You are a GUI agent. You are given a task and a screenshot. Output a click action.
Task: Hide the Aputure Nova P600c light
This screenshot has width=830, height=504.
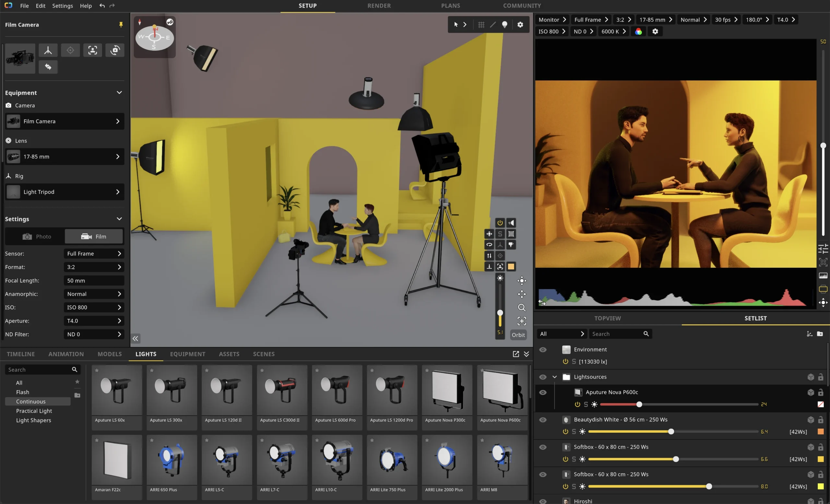(x=543, y=393)
